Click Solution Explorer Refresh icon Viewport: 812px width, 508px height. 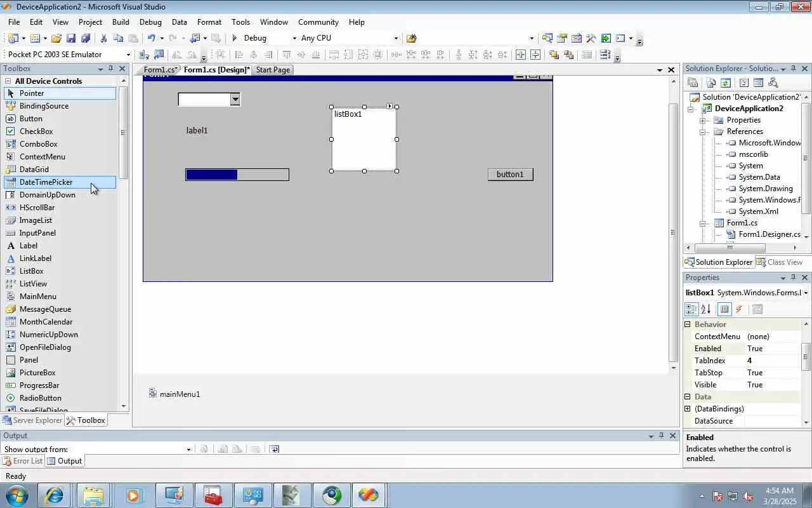click(726, 83)
